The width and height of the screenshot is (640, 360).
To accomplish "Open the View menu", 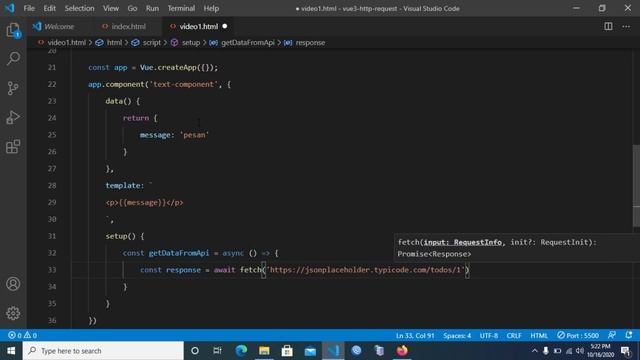I will 111,8.
